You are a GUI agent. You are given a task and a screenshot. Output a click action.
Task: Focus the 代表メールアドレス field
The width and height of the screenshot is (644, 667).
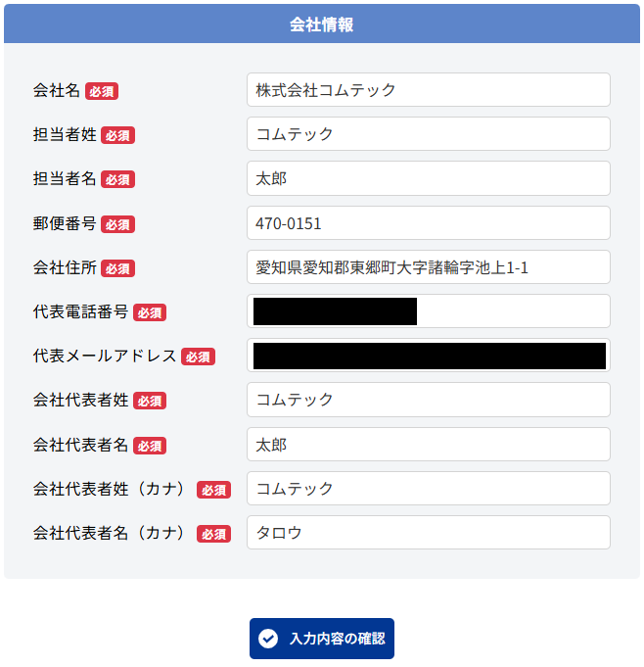tap(428, 356)
